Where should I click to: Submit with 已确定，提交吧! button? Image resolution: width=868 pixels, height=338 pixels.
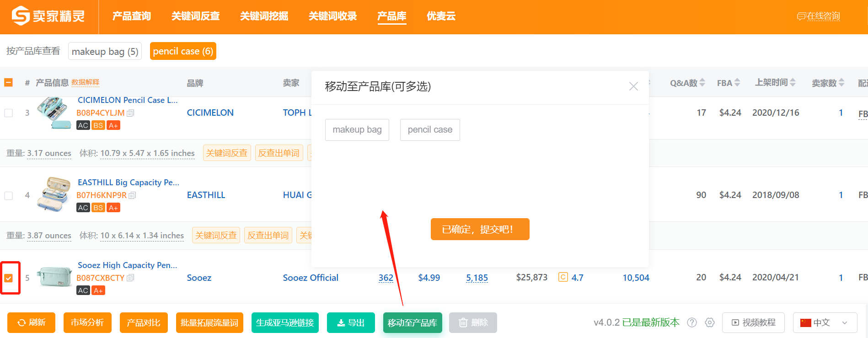coord(480,229)
